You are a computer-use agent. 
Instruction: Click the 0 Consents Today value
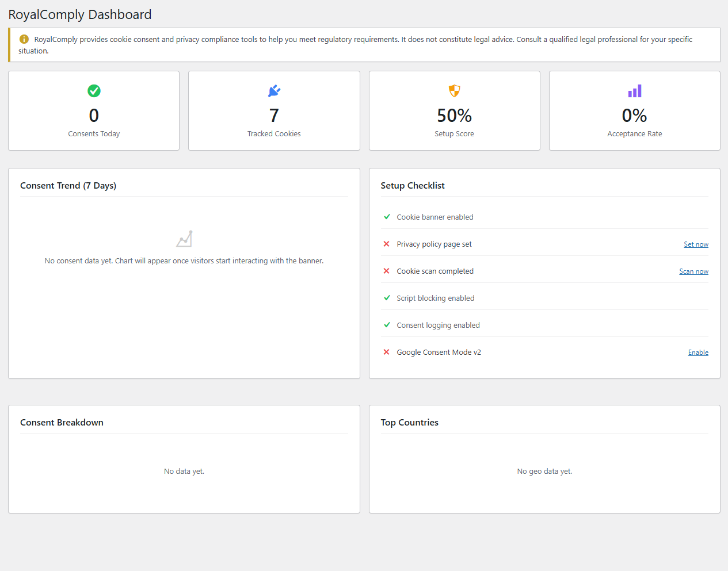(94, 116)
